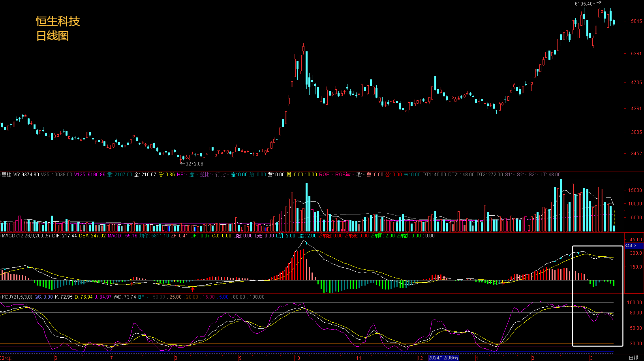Screen dimensions: 644x361
Task: Click the MACD'(12,26,9,20,0,9) indicator label
Action: [26, 236]
